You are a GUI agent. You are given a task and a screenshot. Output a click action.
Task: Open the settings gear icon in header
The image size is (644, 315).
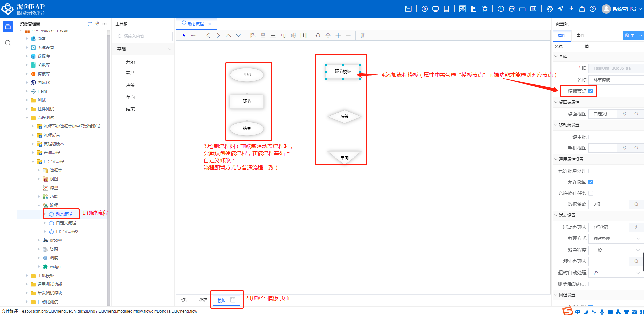pos(549,9)
